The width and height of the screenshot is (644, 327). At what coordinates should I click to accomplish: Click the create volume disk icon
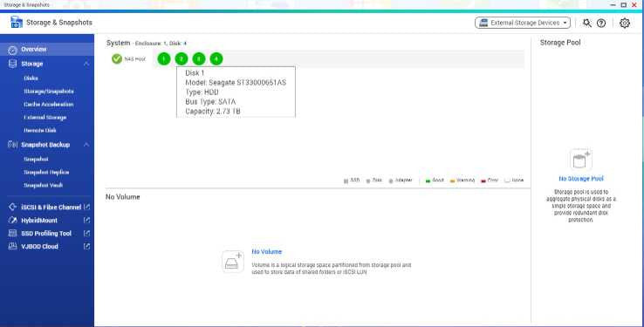coord(233,262)
